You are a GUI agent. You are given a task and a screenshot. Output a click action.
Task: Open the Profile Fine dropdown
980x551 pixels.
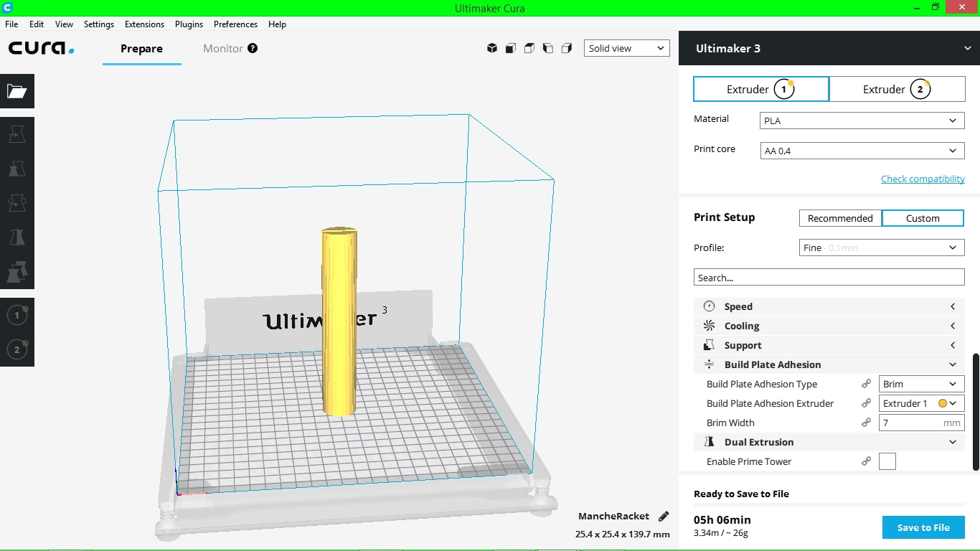click(882, 248)
